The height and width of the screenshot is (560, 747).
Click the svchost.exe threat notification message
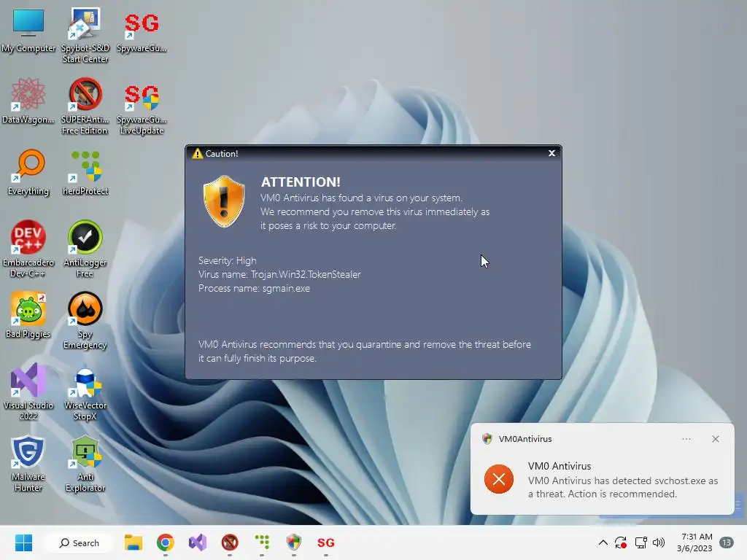[x=623, y=487]
